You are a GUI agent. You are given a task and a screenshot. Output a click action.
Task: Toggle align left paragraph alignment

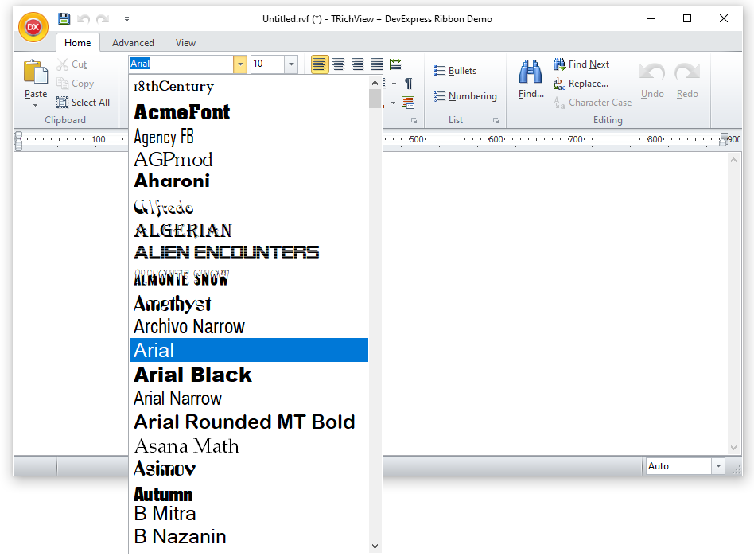coord(319,64)
